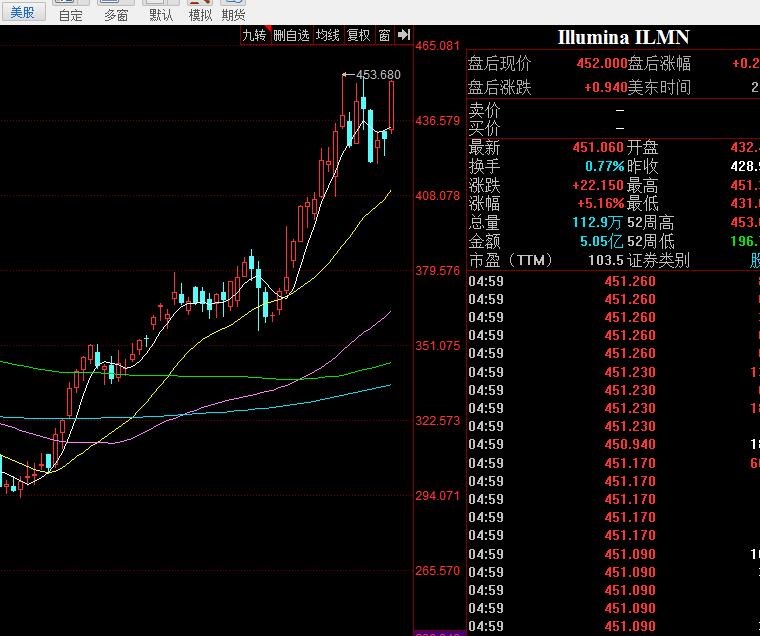Click the 最新 price 451.060

click(x=598, y=147)
